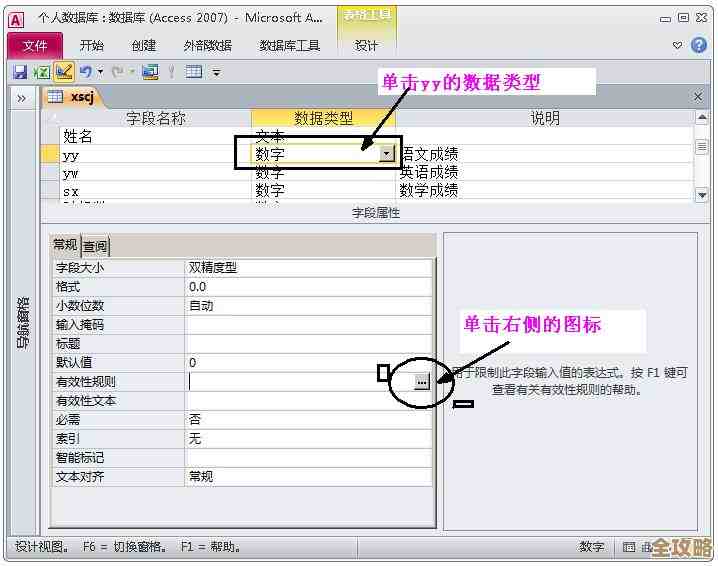This screenshot has width=718, height=566.
Task: Switch to the 查阅 field properties tab
Action: point(95,246)
